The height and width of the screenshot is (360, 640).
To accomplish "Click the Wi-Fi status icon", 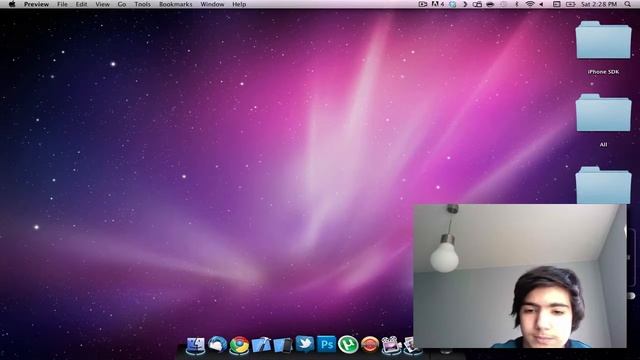I will 530,4.
